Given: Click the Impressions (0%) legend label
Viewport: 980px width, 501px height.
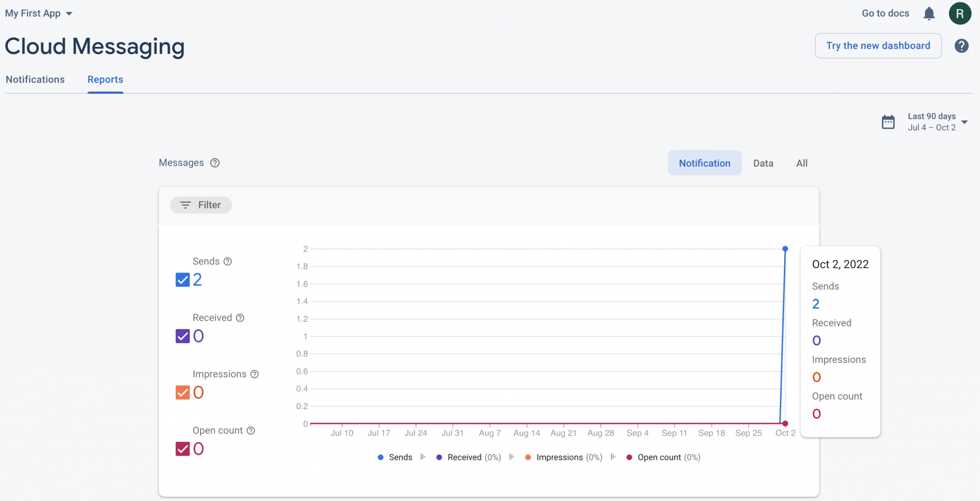Looking at the screenshot, I should coord(569,457).
